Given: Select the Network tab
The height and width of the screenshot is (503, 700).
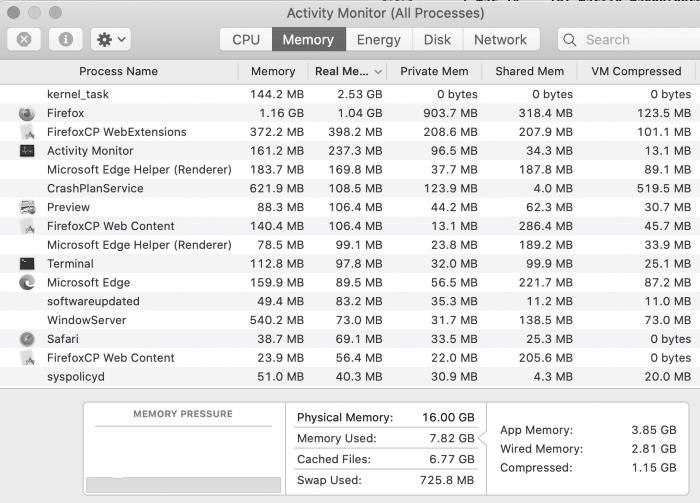Looking at the screenshot, I should click(x=500, y=40).
